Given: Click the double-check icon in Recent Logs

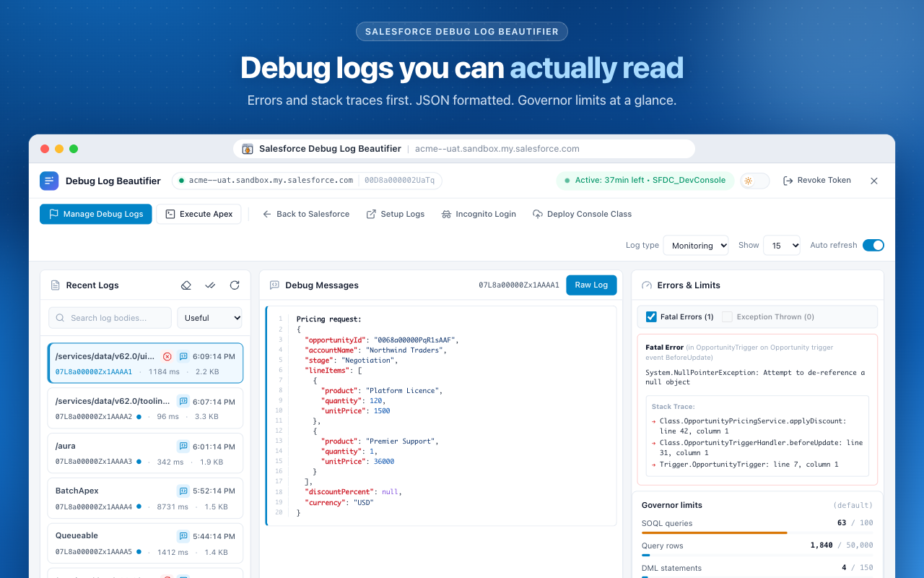Looking at the screenshot, I should click(210, 285).
